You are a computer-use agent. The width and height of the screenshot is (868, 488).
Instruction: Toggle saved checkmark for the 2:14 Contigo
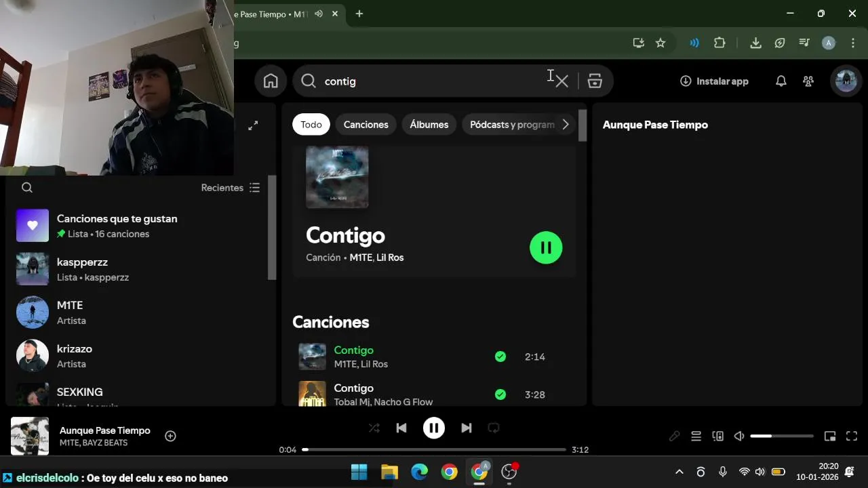[x=500, y=357]
